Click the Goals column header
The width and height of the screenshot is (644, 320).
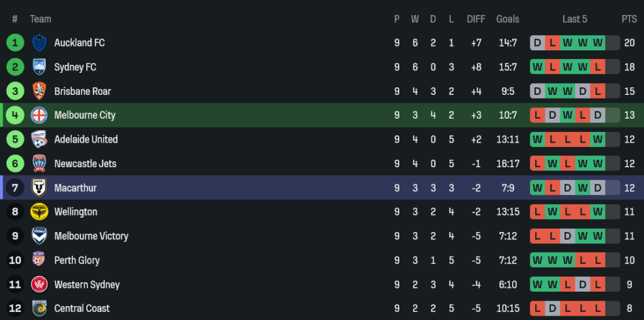pyautogui.click(x=508, y=19)
